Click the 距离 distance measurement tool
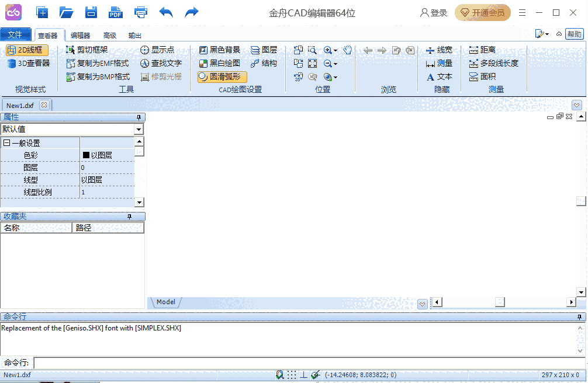The height and width of the screenshot is (383, 588). coord(482,50)
